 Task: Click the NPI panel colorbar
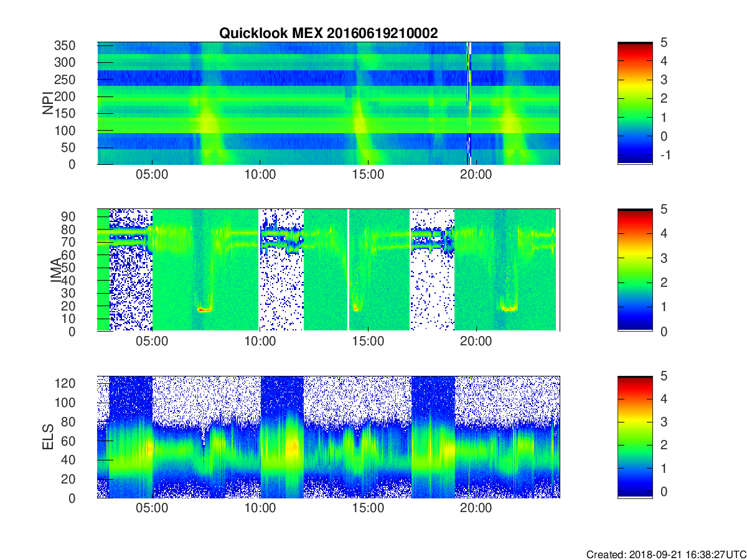point(635,103)
